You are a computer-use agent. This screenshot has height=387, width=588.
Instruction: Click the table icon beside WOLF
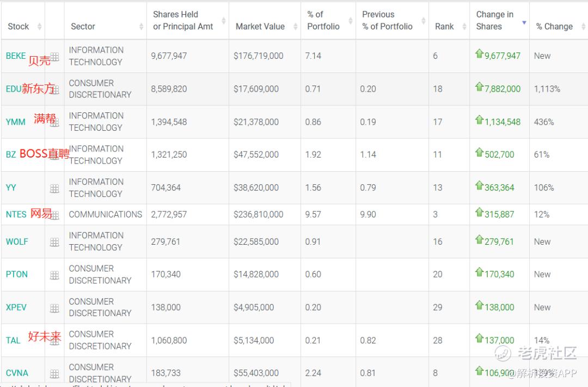(x=54, y=242)
